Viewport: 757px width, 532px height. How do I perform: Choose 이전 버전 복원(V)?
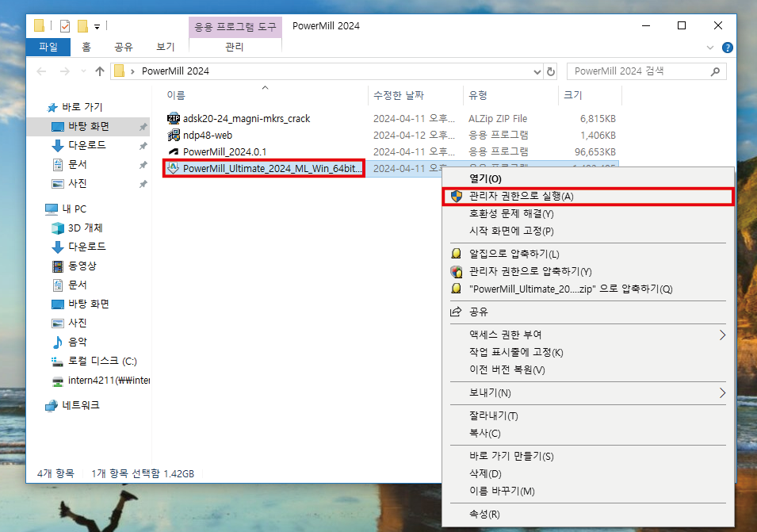point(588,369)
